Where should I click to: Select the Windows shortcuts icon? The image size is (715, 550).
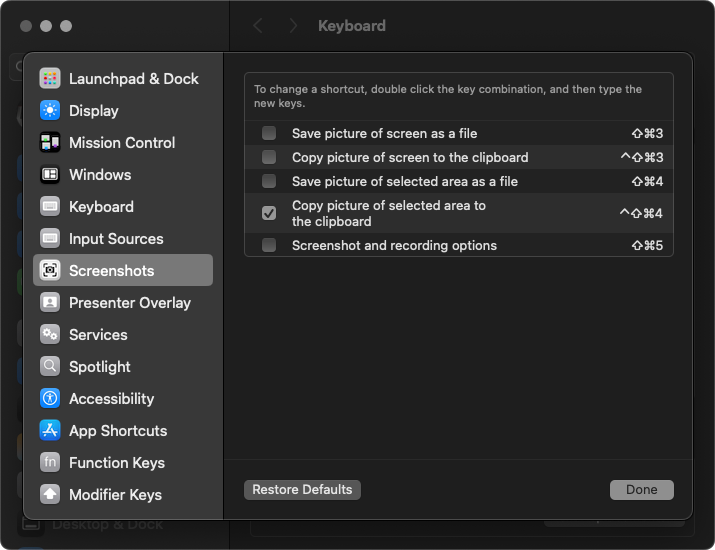coord(50,174)
